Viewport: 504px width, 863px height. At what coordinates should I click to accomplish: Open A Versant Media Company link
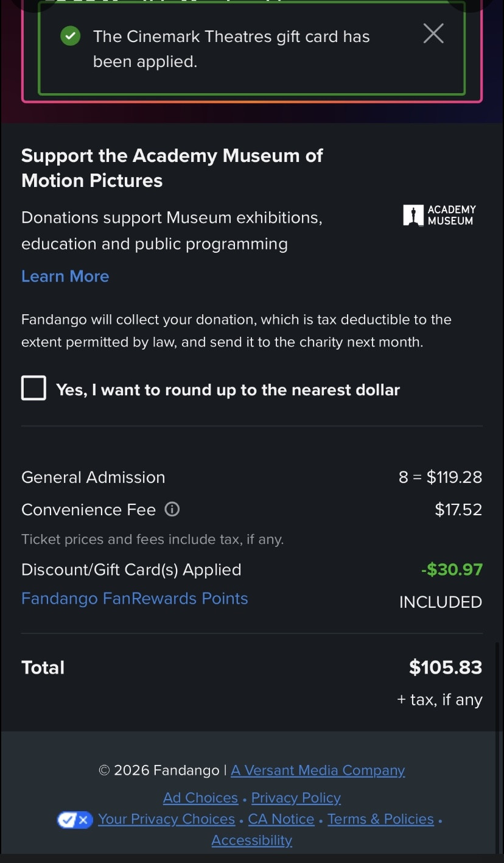(318, 770)
